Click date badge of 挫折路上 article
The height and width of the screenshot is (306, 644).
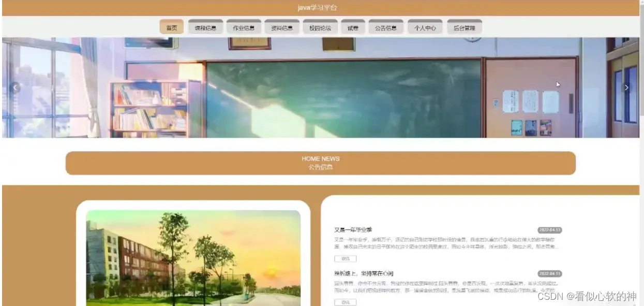tap(549, 273)
